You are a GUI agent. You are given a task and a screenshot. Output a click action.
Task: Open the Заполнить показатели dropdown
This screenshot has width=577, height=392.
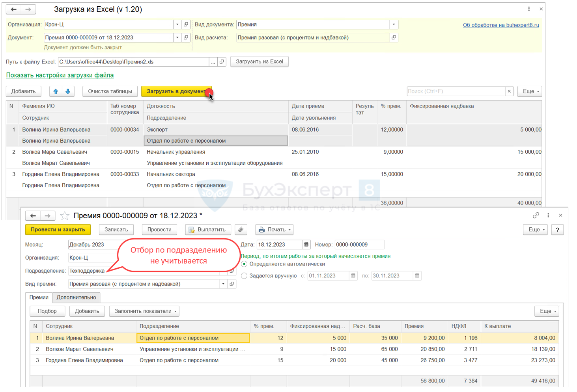(x=144, y=311)
